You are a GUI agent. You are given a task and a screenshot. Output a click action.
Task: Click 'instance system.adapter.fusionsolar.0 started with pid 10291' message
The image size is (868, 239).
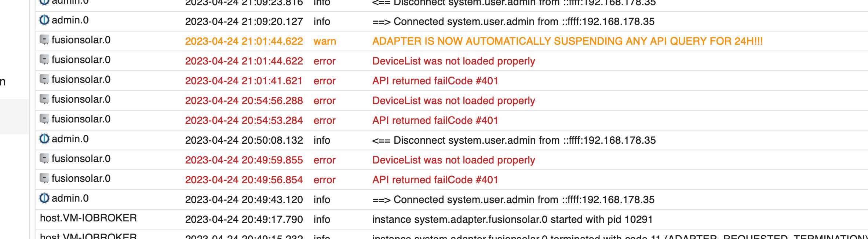(513, 219)
